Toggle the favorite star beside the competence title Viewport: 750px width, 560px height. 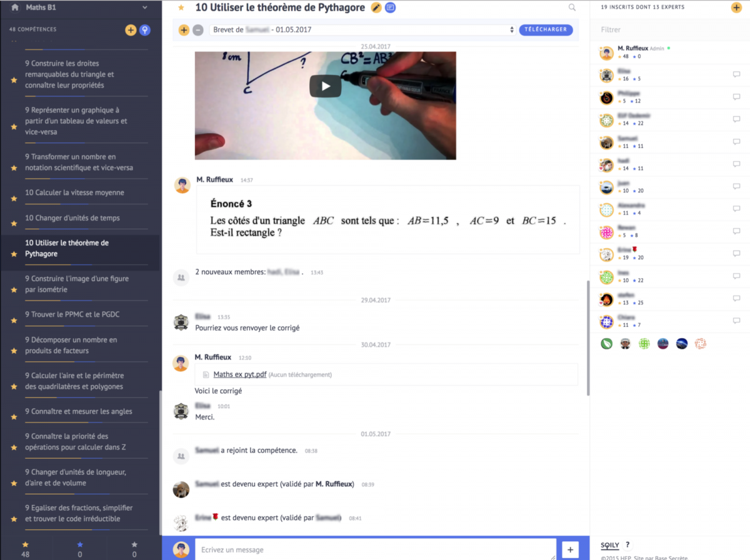pyautogui.click(x=181, y=7)
